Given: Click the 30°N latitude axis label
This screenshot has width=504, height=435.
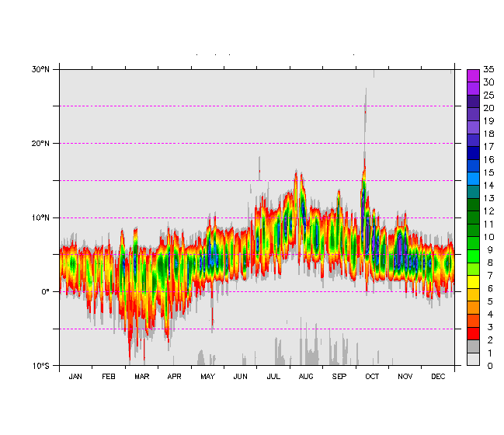Looking at the screenshot, I should 40,69.
